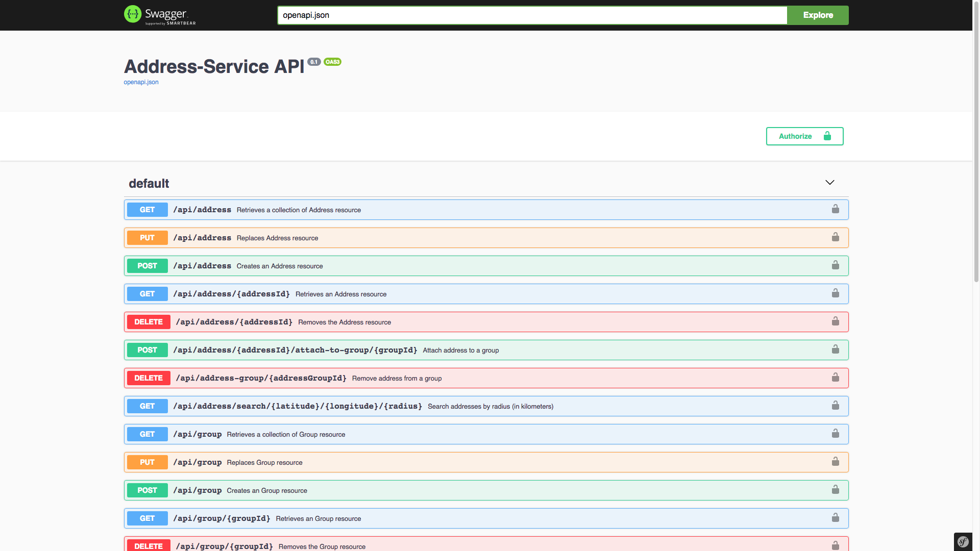The width and height of the screenshot is (980, 551).
Task: Click lock icon on GET /api/group row
Action: [836, 434]
